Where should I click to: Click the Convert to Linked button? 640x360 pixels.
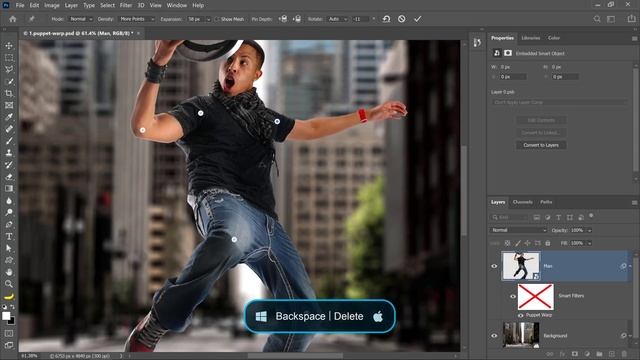click(x=541, y=133)
